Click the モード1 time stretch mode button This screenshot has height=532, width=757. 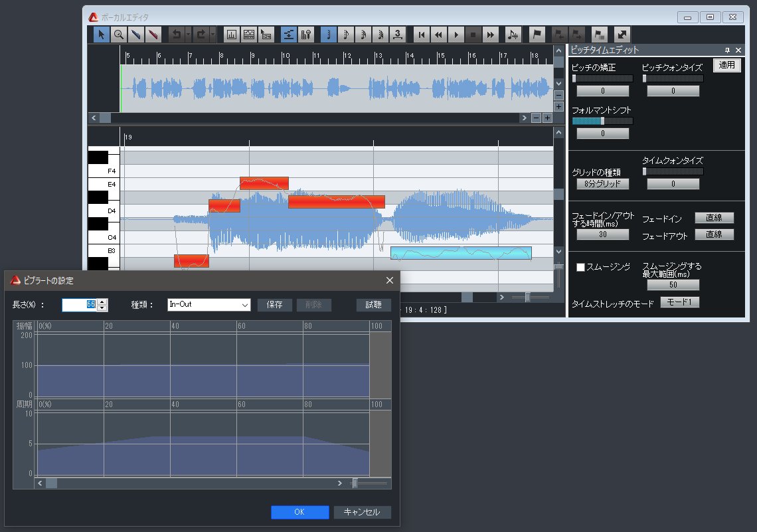[679, 303]
